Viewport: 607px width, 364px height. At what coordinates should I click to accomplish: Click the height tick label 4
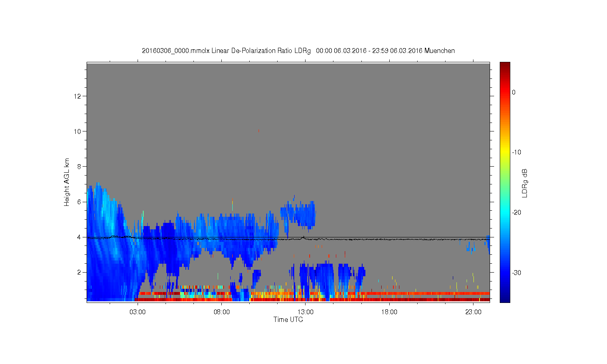pyautogui.click(x=80, y=237)
